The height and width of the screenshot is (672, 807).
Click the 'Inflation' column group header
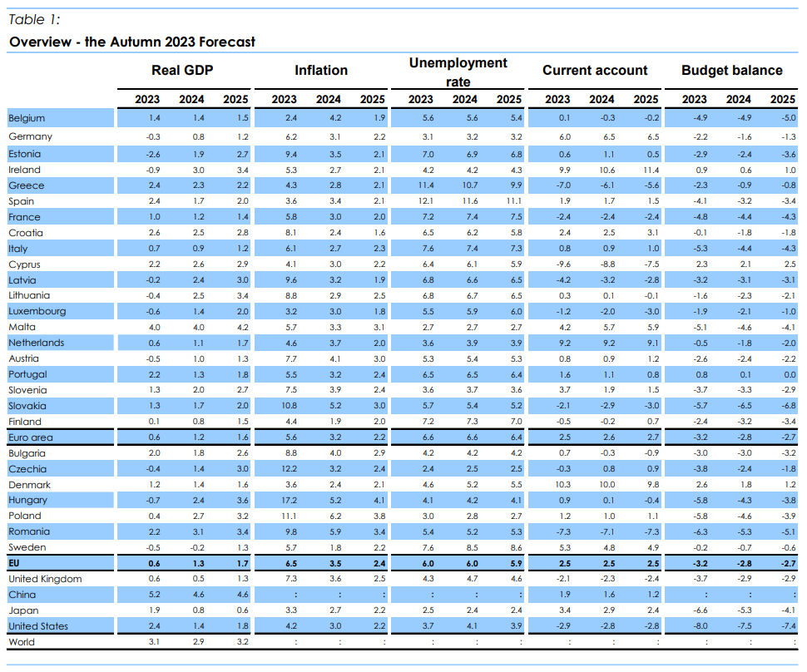pos(321,71)
